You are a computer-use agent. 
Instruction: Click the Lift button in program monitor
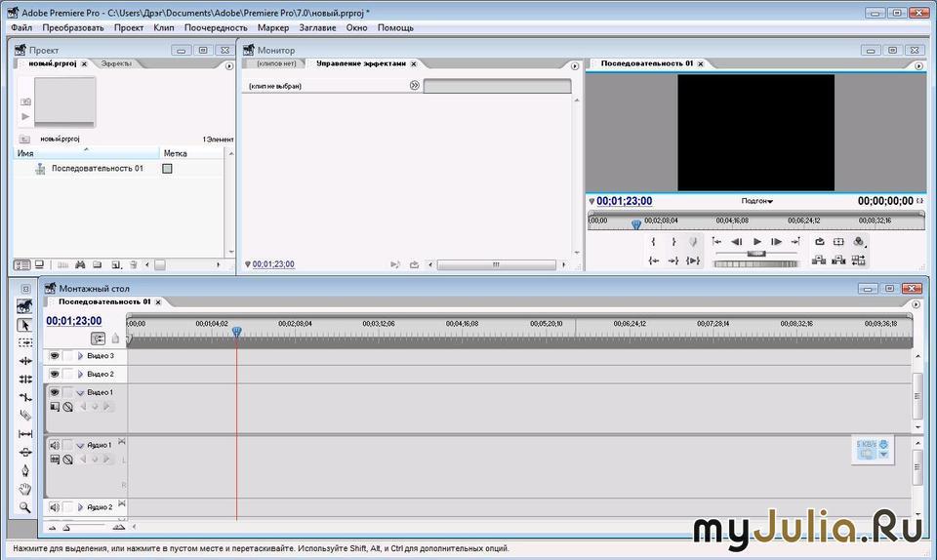[x=819, y=260]
